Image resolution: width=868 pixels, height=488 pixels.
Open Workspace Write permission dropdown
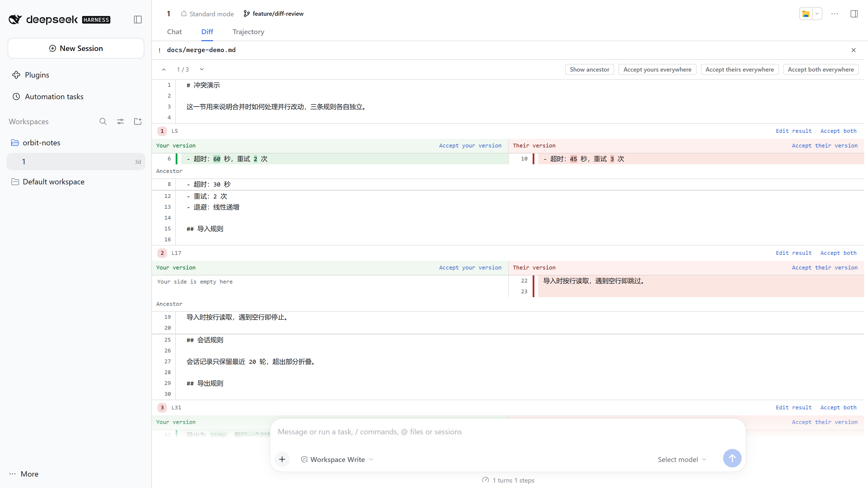[337, 459]
